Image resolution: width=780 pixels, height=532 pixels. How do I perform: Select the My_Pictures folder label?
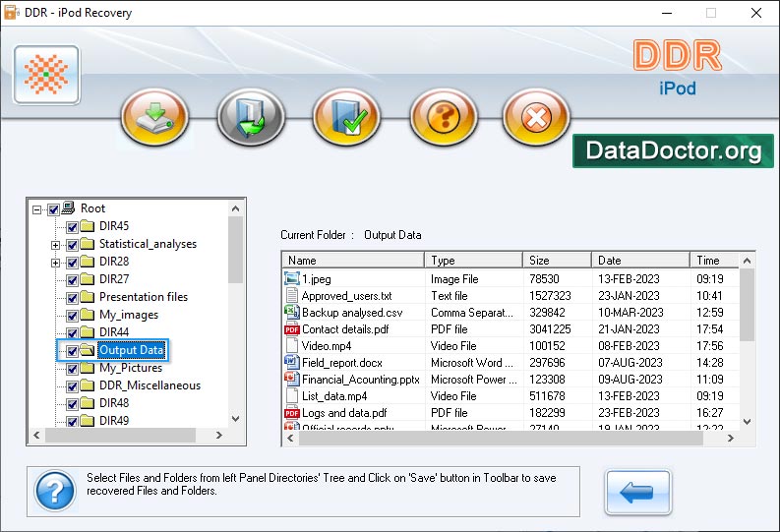(131, 368)
